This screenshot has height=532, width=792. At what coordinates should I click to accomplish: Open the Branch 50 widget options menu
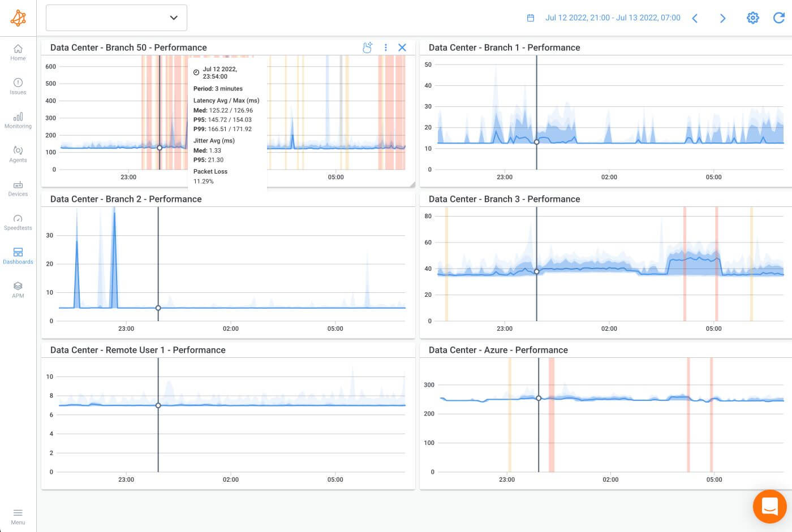pyautogui.click(x=386, y=47)
